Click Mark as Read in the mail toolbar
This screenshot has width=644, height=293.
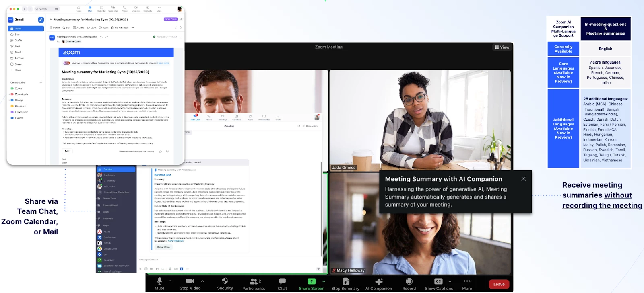click(120, 28)
